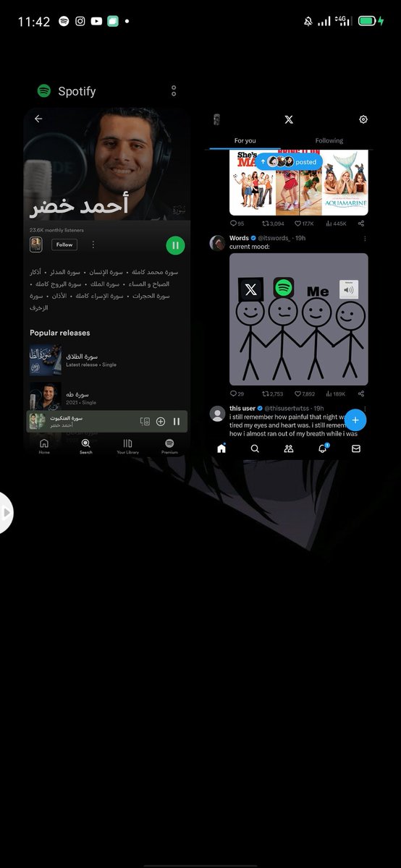The image size is (401, 868).
Task: Tap the 23.6K monthly listeners text
Action: [x=56, y=230]
